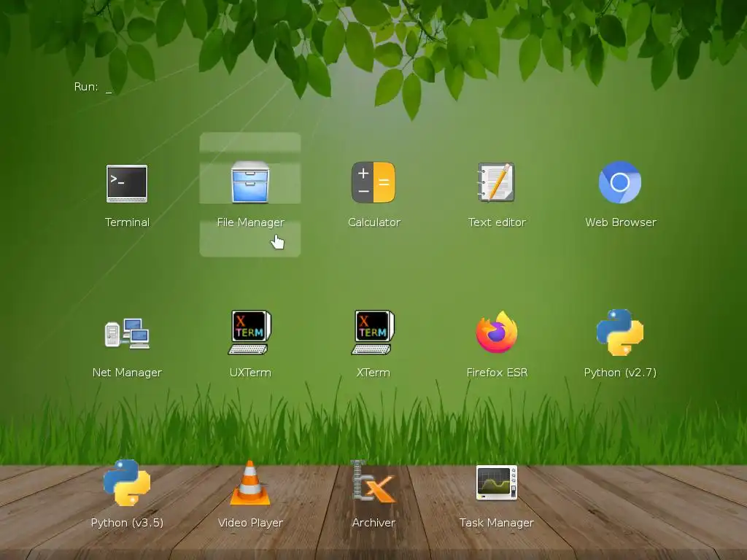Click the "Calculator" label text
This screenshot has width=747, height=560.
point(374,222)
